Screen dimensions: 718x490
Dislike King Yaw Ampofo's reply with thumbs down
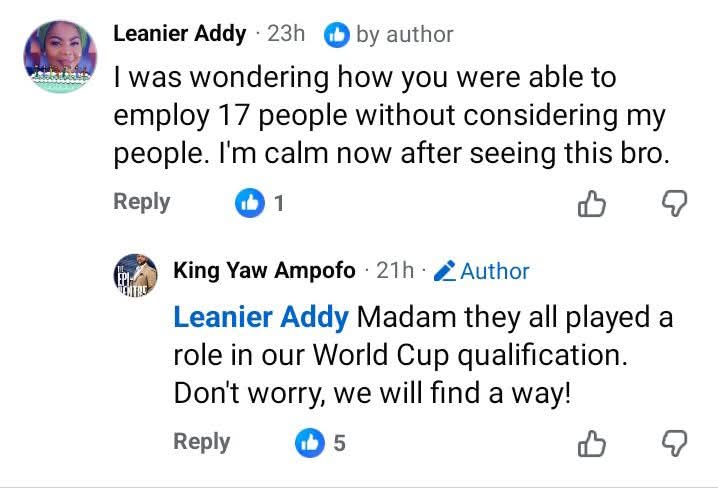(676, 443)
